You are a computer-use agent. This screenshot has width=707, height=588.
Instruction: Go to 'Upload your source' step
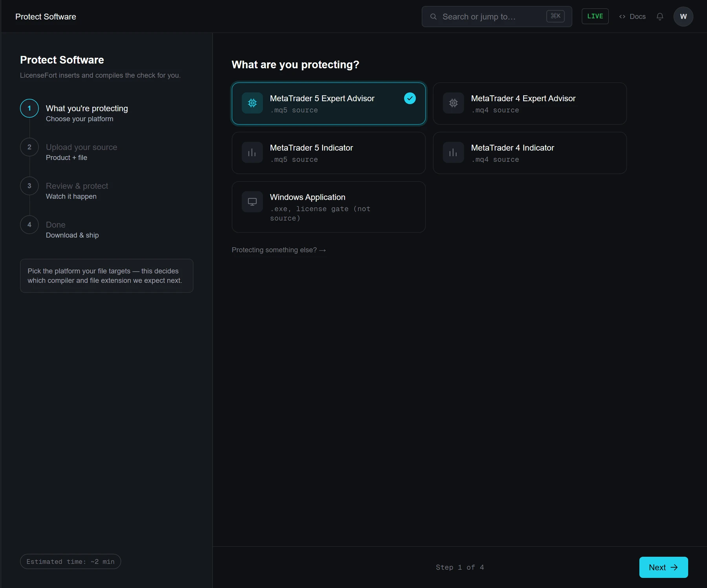82,147
